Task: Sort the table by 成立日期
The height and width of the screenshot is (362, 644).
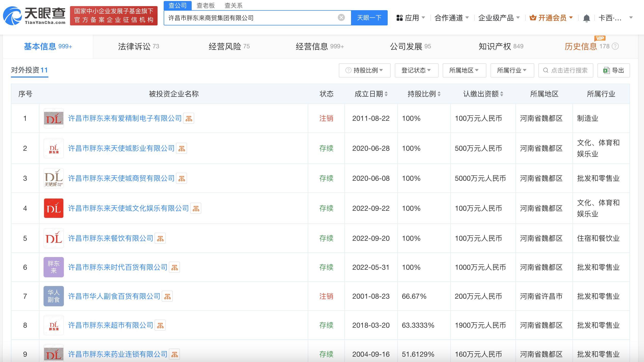Action: (x=386, y=94)
